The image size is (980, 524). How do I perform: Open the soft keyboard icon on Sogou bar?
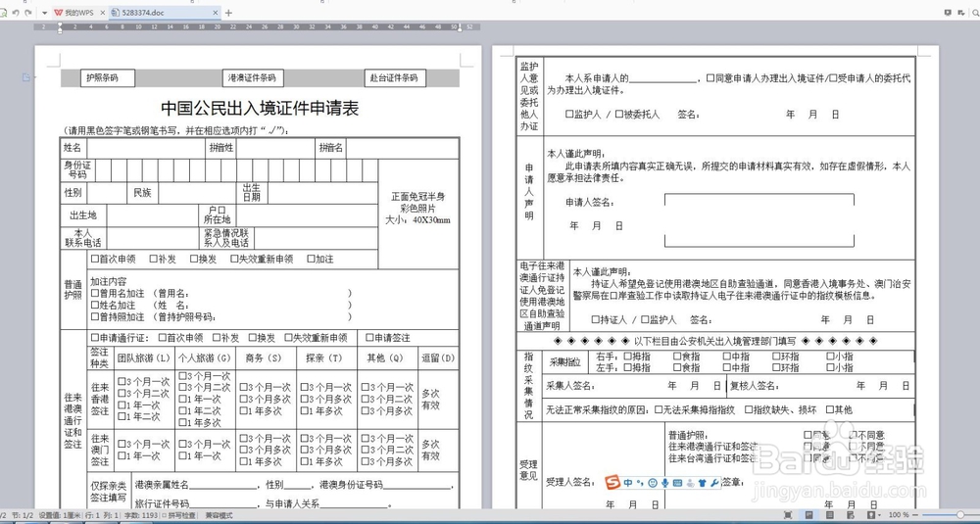point(677,482)
